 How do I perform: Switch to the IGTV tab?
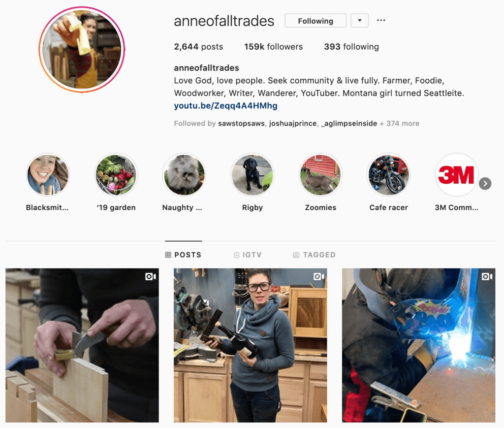pyautogui.click(x=248, y=255)
